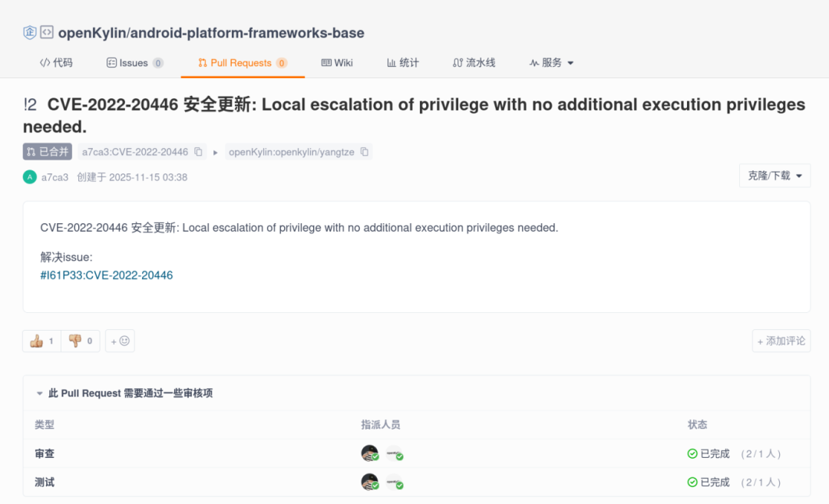Click the 添加评论 button
Screen dimensions: 829x504
pos(781,341)
